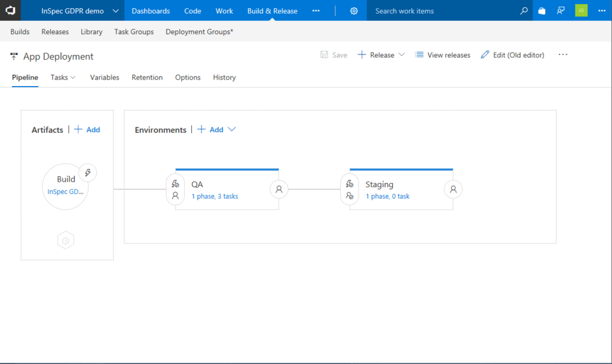Viewport: 612px width, 364px height.
Task: Open Staging post-deployment approvers icon
Action: coord(453,189)
